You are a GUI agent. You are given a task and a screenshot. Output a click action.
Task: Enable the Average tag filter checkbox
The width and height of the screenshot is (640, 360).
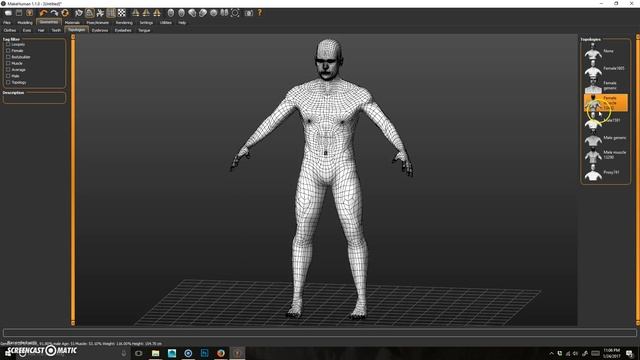pyautogui.click(x=8, y=69)
